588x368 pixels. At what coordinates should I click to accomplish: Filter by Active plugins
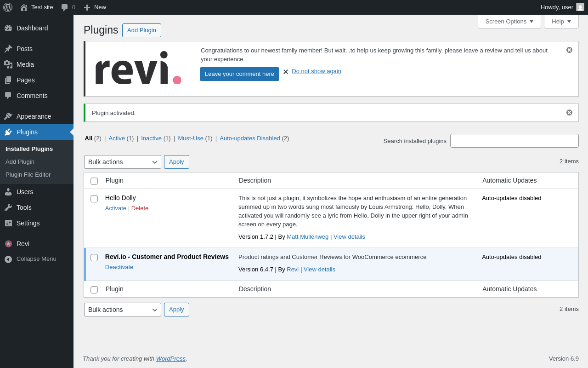click(117, 138)
